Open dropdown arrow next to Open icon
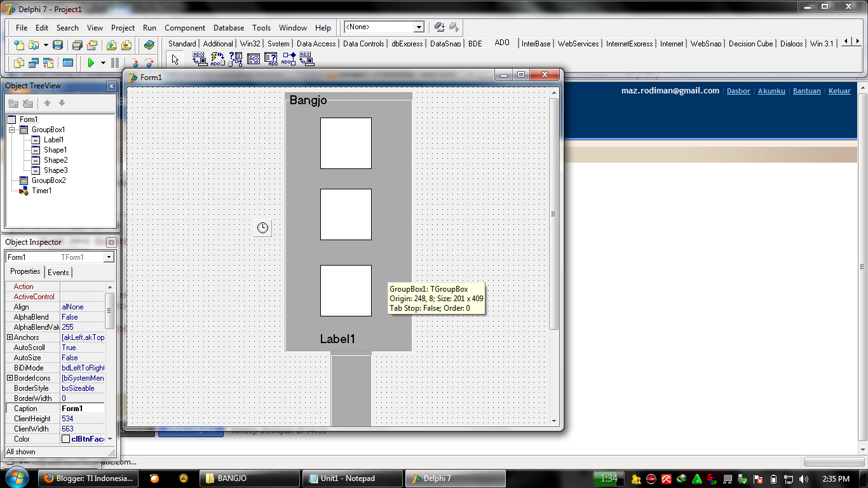Image resolution: width=868 pixels, height=488 pixels. (x=46, y=45)
